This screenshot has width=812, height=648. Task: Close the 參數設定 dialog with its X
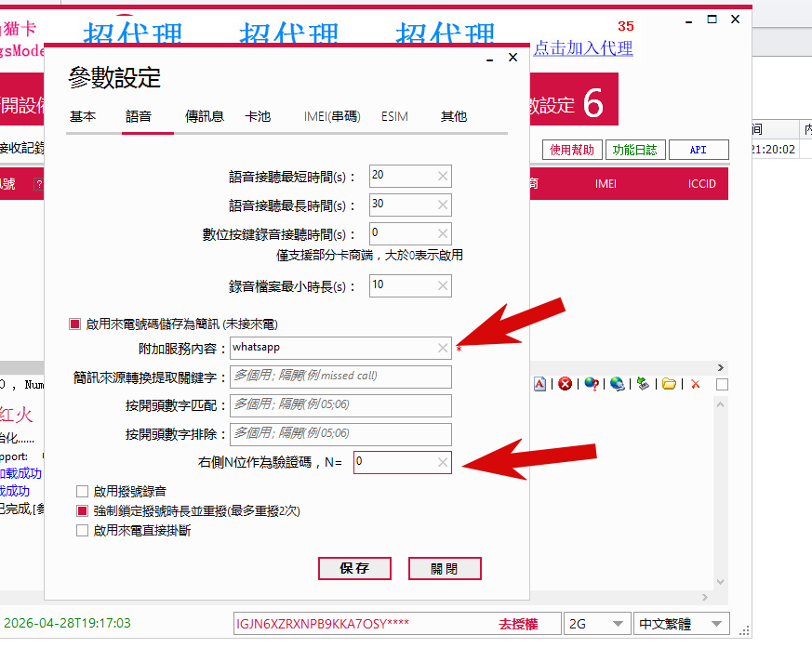(512, 57)
